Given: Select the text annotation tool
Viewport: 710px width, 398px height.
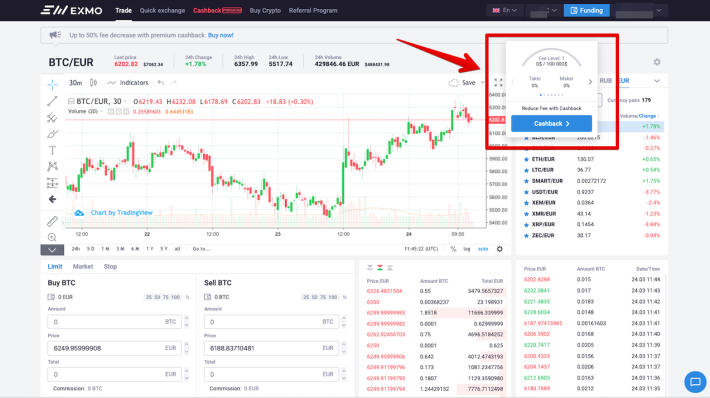Looking at the screenshot, I should tap(53, 150).
